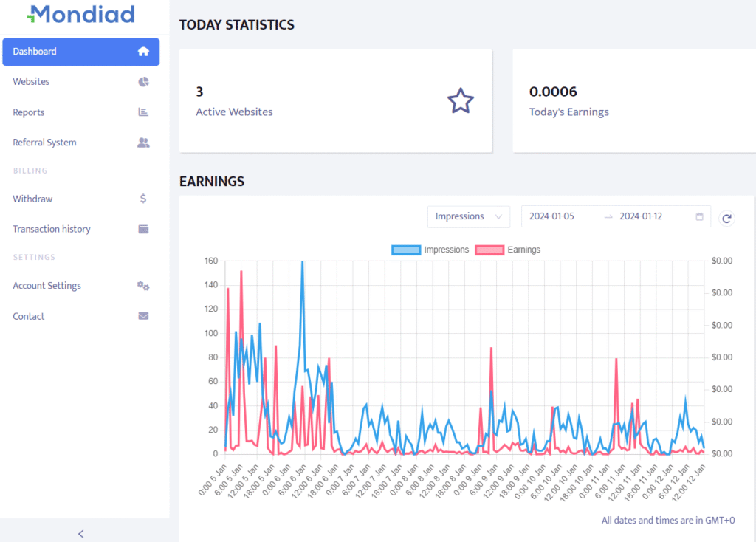Image resolution: width=756 pixels, height=542 pixels.
Task: Click the bar chart icon beside Reports
Action: pyautogui.click(x=143, y=112)
